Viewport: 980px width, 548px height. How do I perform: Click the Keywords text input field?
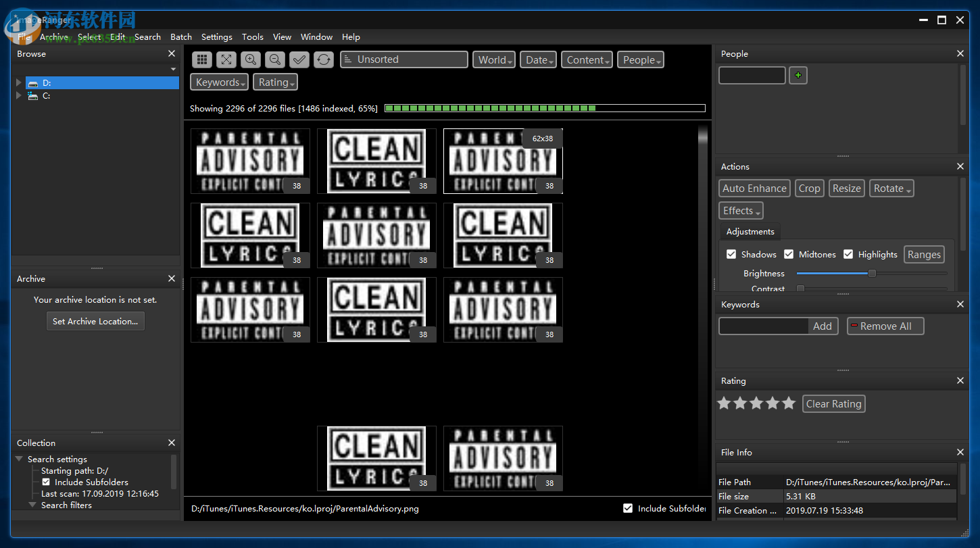coord(764,326)
